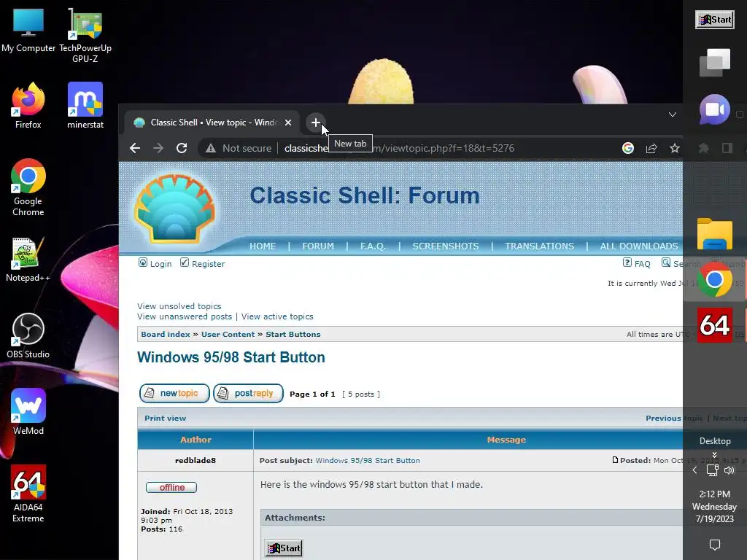Click the address bar URL field
Image resolution: width=747 pixels, height=560 pixels.
(x=399, y=148)
